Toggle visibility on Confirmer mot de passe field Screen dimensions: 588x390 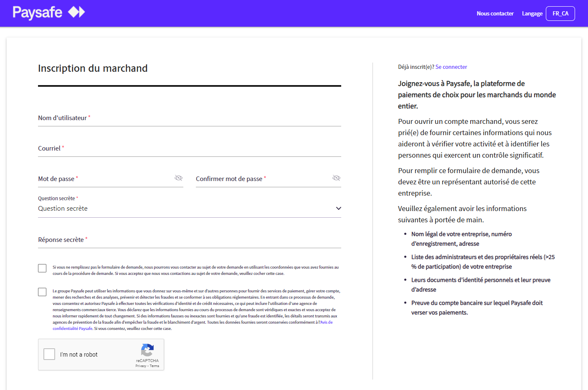point(336,178)
